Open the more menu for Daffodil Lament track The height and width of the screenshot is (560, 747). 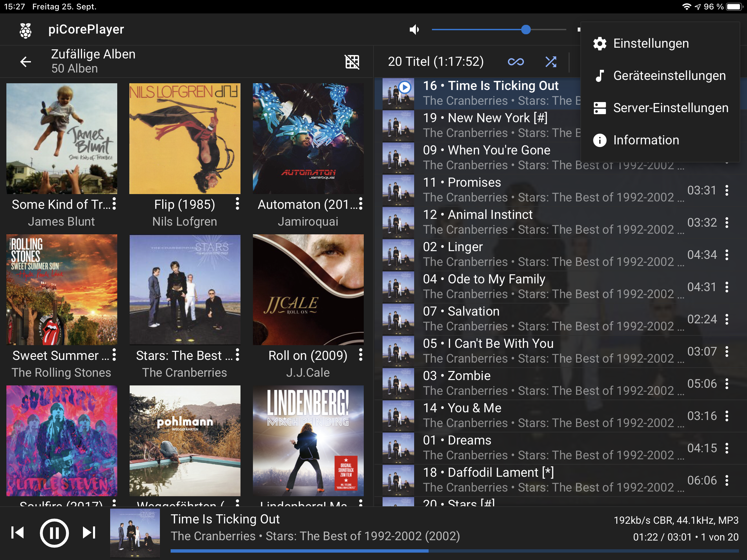tap(727, 480)
